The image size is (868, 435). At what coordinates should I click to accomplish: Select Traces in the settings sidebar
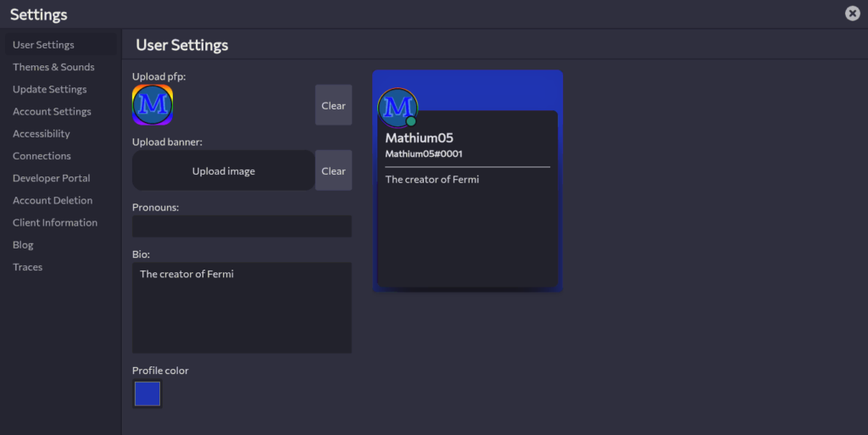pos(27,267)
